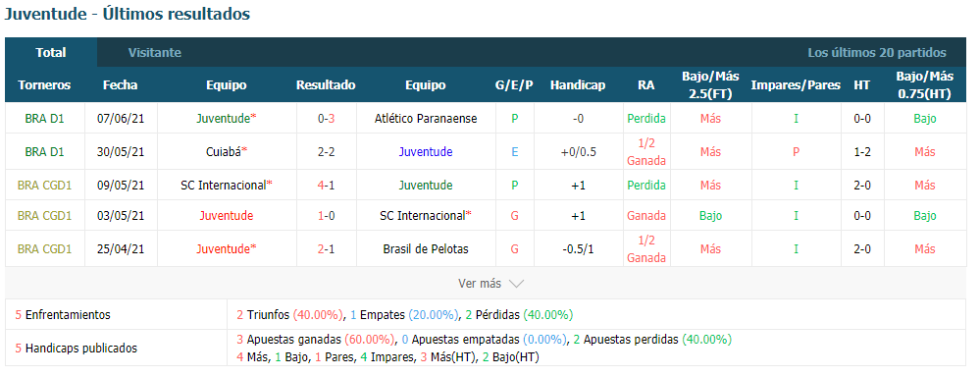Click blue Juventude link in 30/05/21 row

426,152
